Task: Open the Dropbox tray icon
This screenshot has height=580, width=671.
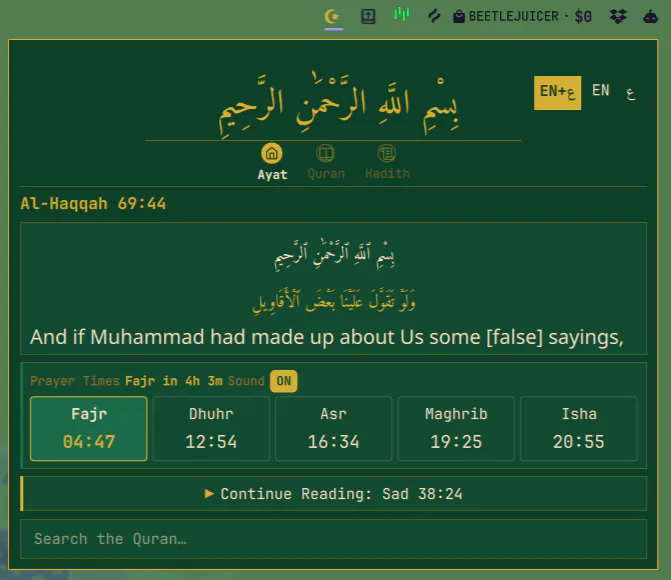Action: click(x=618, y=17)
